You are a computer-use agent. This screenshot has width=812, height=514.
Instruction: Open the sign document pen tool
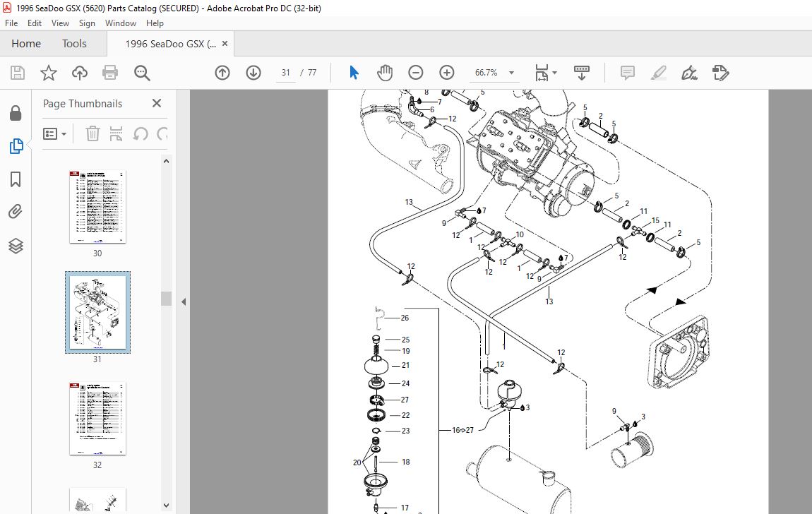[x=689, y=73]
